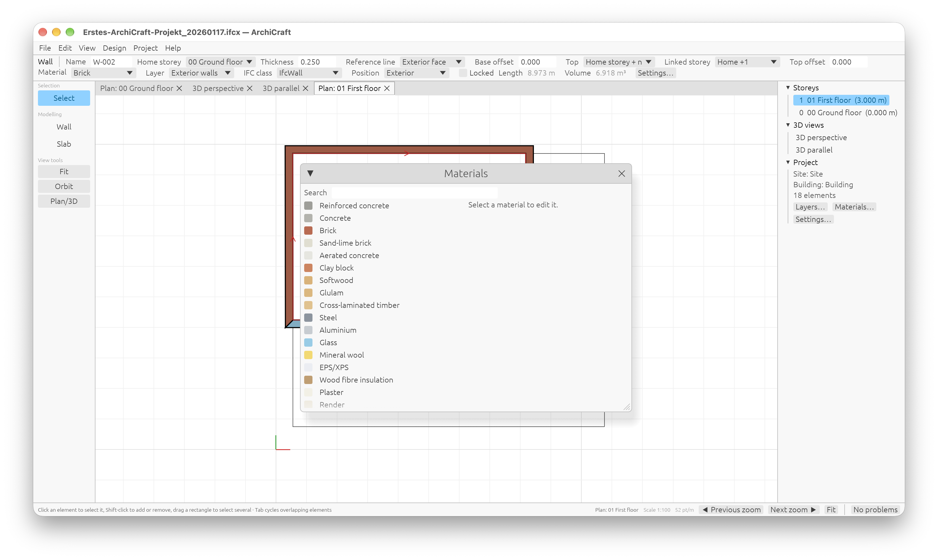Screen dimensions: 938x560
Task: Click the Plan/3D toggle button
Action: pos(64,201)
